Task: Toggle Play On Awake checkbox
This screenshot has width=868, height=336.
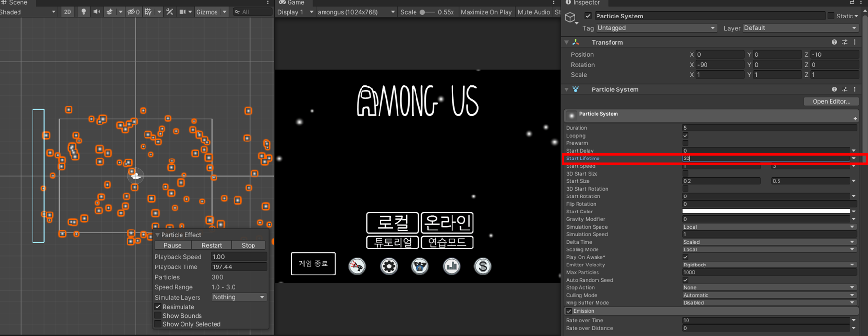Action: (686, 257)
